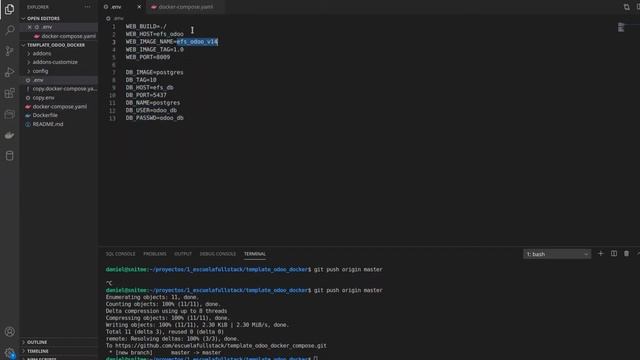Screen dimensions: 640x360
Task: Open the Docker view icon
Action: (9, 135)
